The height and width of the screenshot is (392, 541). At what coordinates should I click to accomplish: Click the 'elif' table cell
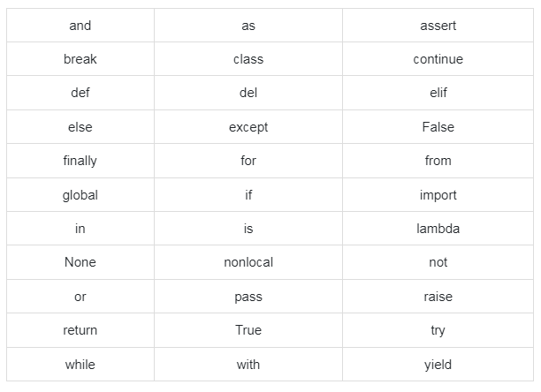point(438,93)
